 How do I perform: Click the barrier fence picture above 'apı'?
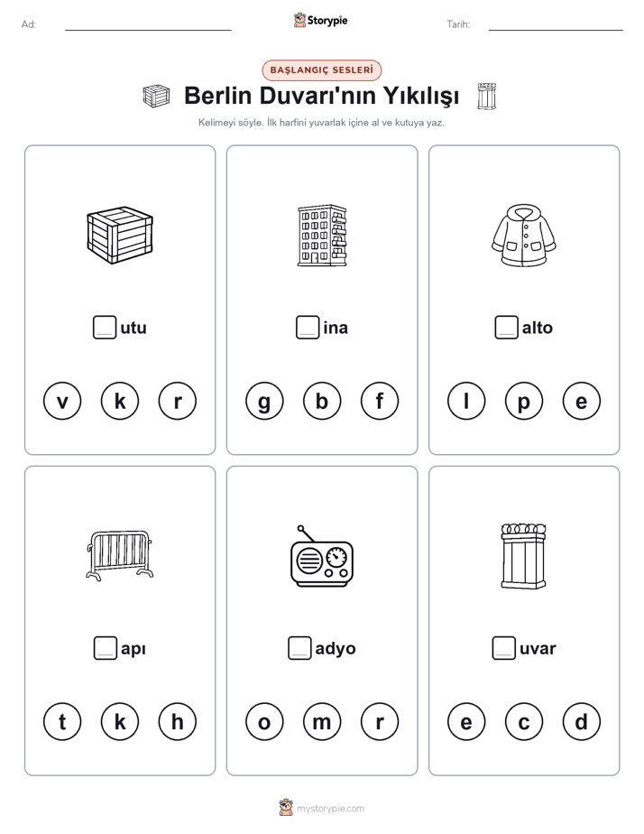(120, 555)
